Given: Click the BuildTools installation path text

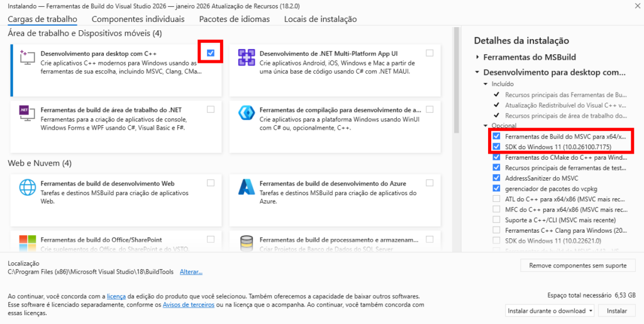Looking at the screenshot, I should (x=91, y=272).
